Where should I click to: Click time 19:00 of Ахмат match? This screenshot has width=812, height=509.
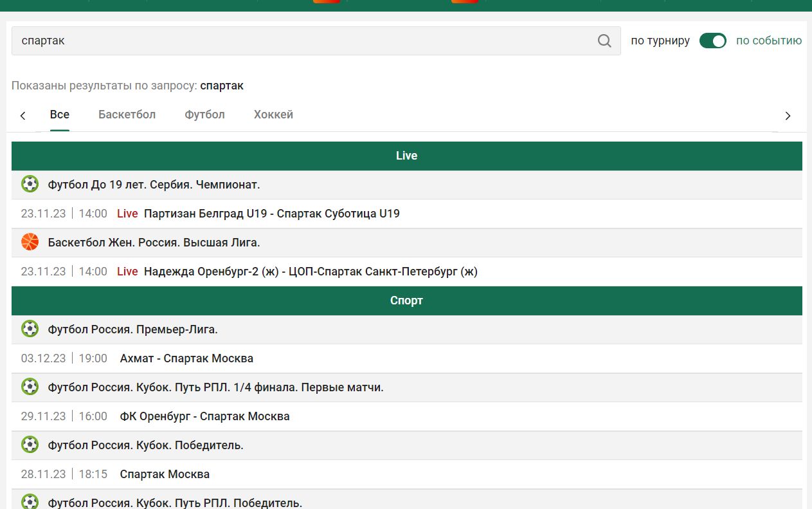coord(93,358)
